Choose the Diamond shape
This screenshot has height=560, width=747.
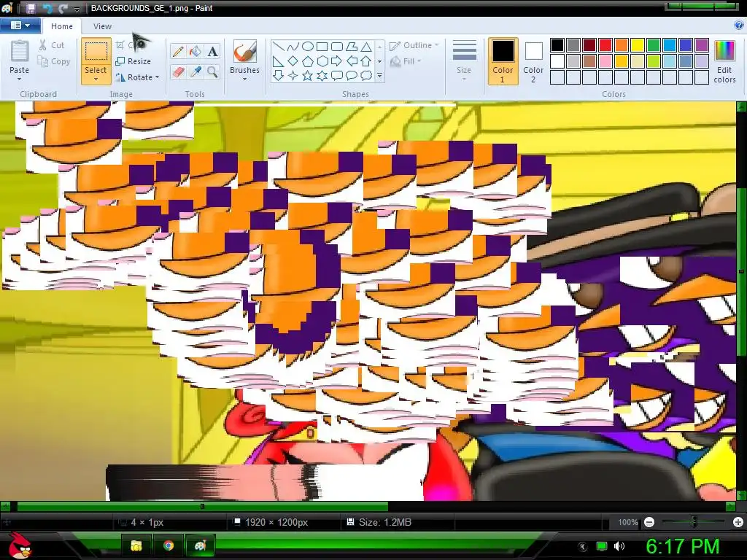[293, 61]
